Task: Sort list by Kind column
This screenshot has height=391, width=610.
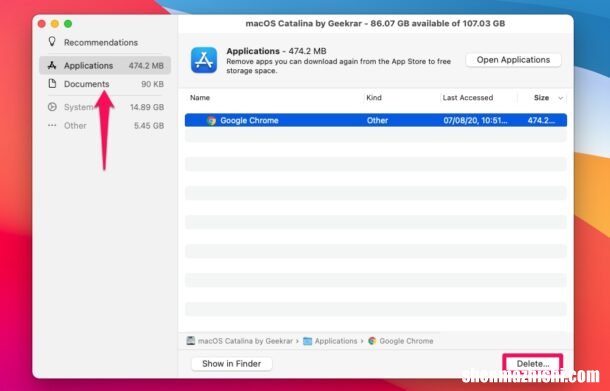Action: pyautogui.click(x=374, y=98)
